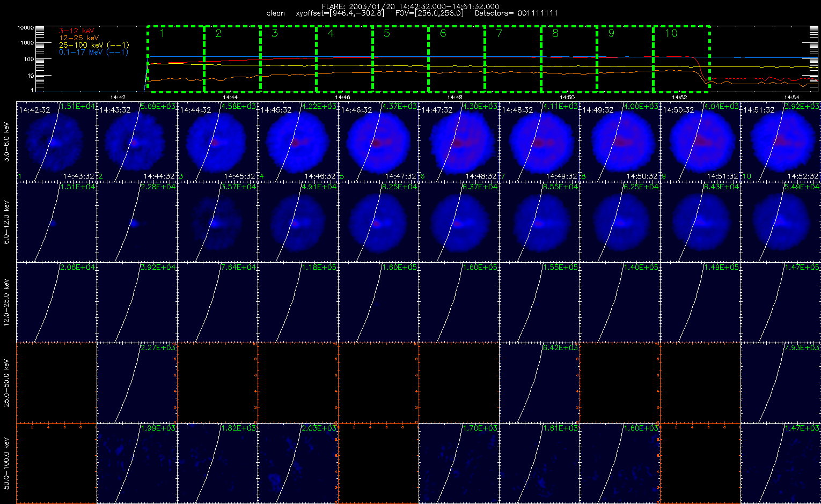Screen dimensions: 821x504
Task: Select interval 9 label in light curve
Action: coord(611,33)
